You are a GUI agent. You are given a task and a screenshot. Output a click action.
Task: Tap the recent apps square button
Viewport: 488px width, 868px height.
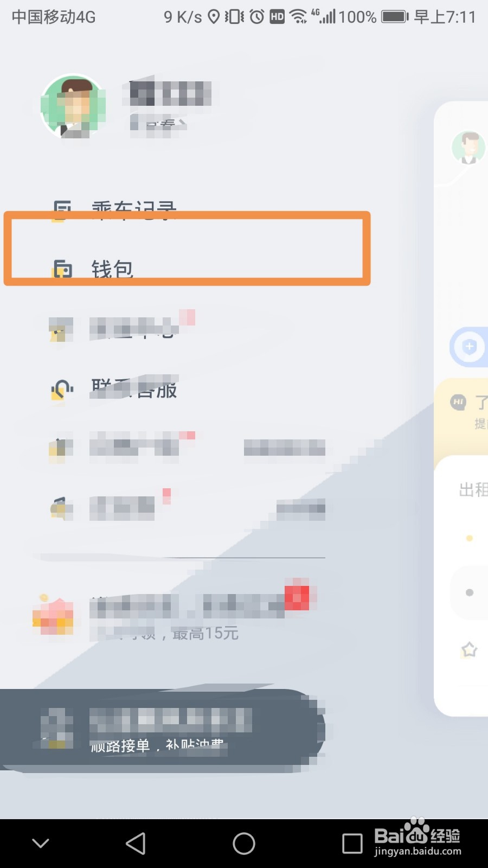pos(352,844)
